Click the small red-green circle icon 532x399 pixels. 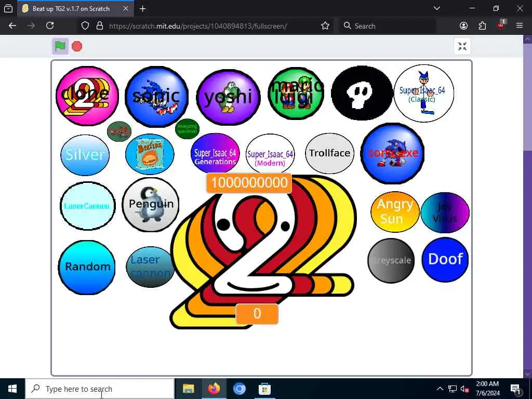click(x=119, y=131)
